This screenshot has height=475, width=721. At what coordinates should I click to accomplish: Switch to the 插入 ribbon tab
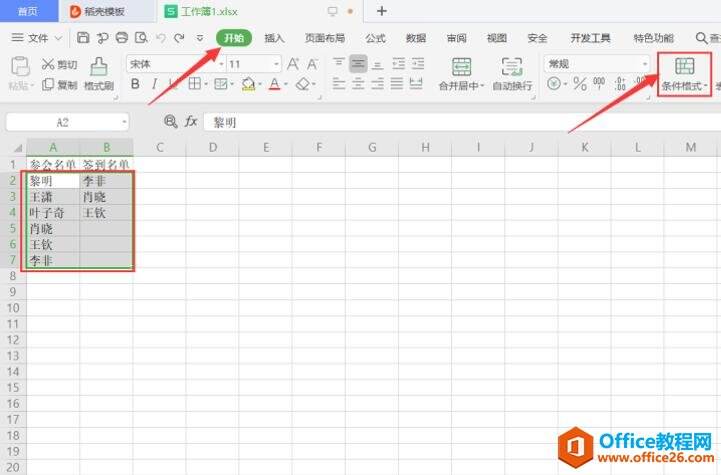pyautogui.click(x=274, y=38)
